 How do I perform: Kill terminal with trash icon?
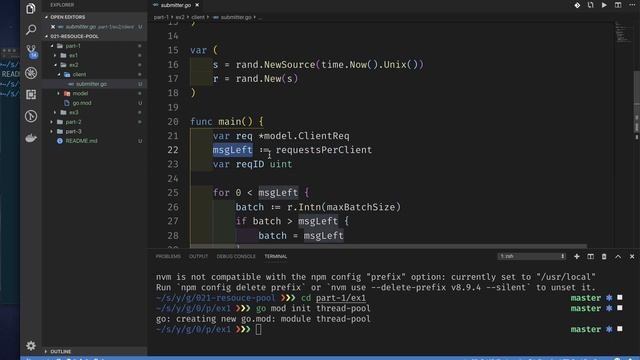(x=604, y=256)
